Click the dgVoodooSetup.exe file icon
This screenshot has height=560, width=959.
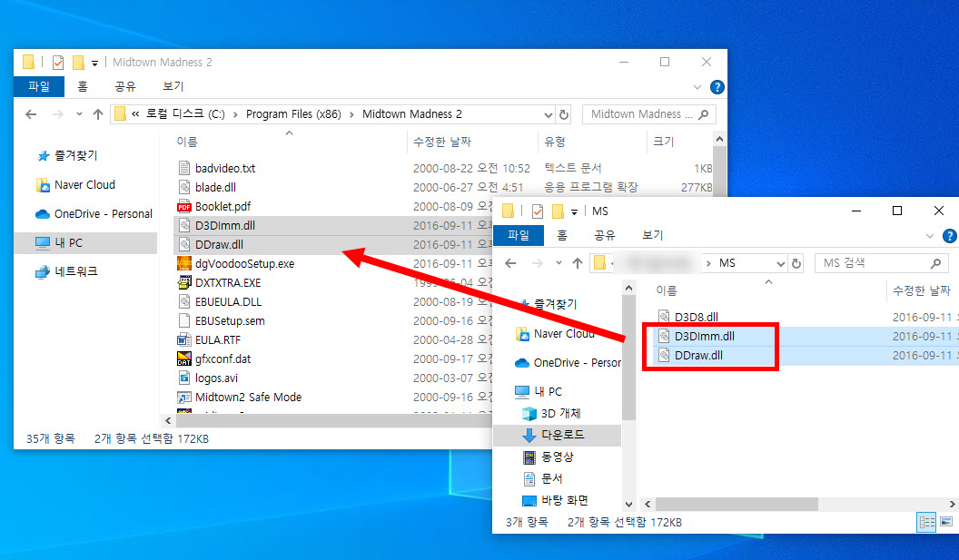click(184, 263)
